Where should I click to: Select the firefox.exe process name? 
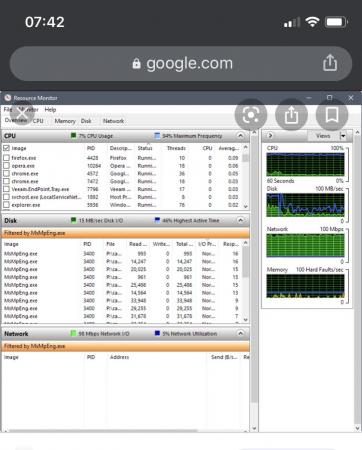click(x=24, y=158)
